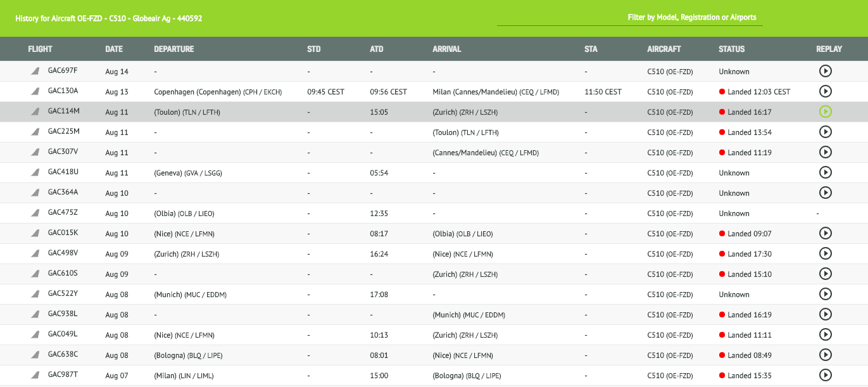The width and height of the screenshot is (868, 387).
Task: Click the tail icon beside GAC364A
Action: pyautogui.click(x=35, y=193)
